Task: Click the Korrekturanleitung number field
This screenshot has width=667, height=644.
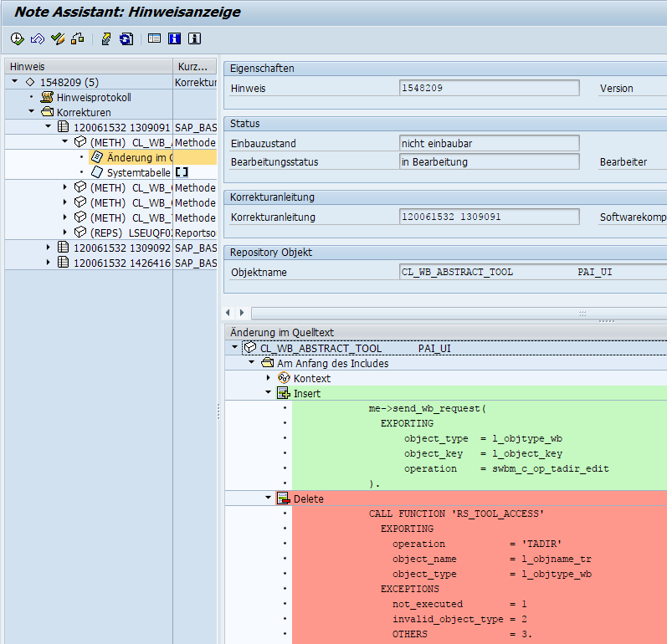Action: pyautogui.click(x=490, y=217)
